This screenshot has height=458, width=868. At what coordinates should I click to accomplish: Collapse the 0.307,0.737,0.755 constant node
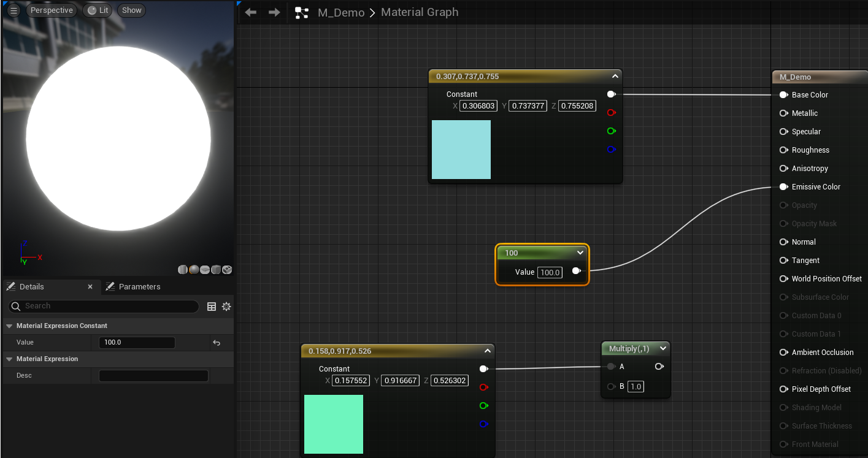[x=615, y=77]
